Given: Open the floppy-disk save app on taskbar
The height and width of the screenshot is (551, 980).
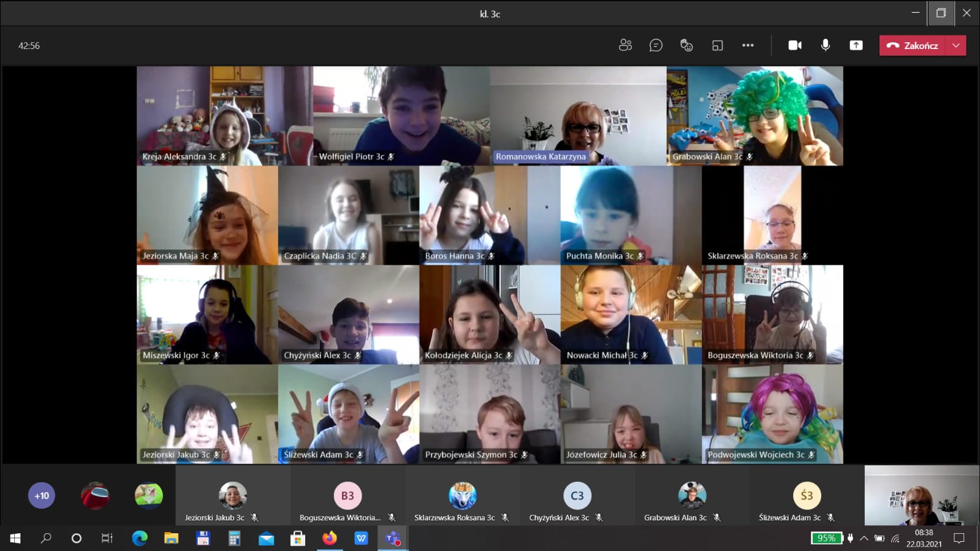Looking at the screenshot, I should pos(203,538).
